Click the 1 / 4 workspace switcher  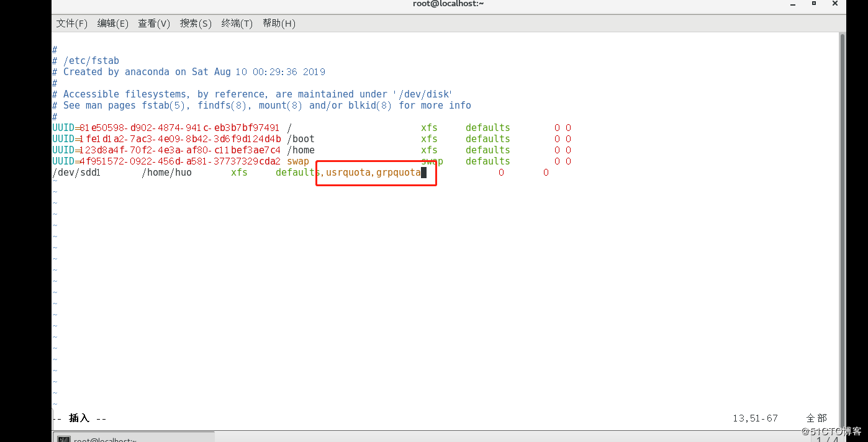827,438
